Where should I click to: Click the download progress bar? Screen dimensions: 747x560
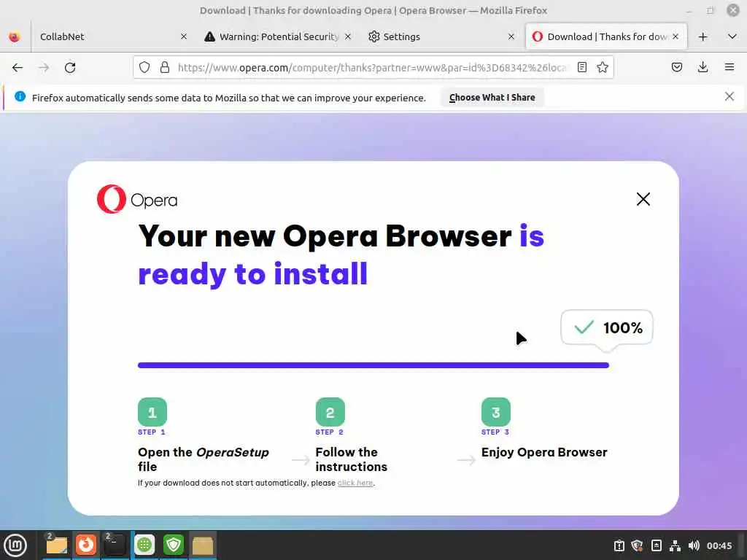click(x=373, y=365)
